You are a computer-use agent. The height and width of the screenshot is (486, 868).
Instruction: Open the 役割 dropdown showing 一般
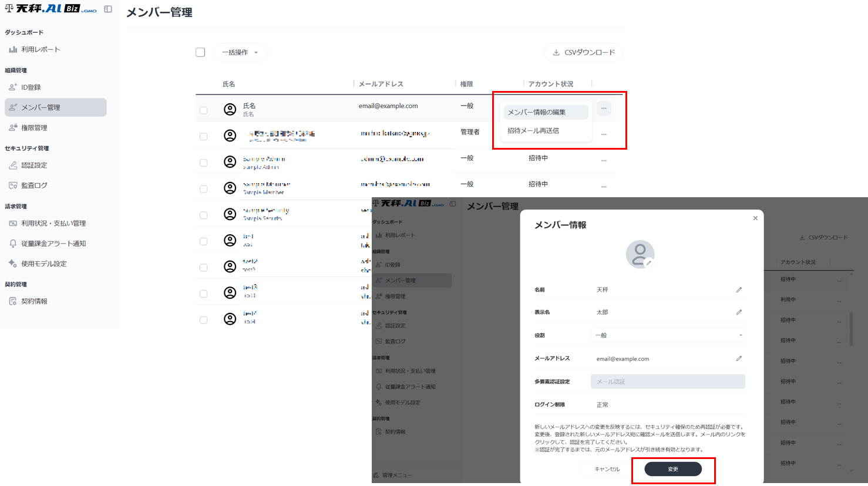point(668,336)
